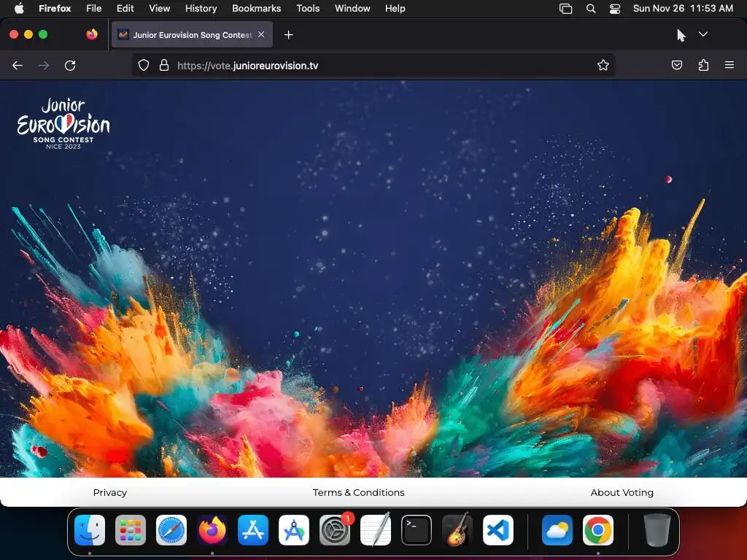Open System Settings from the Dock
The width and height of the screenshot is (747, 560).
click(x=335, y=530)
